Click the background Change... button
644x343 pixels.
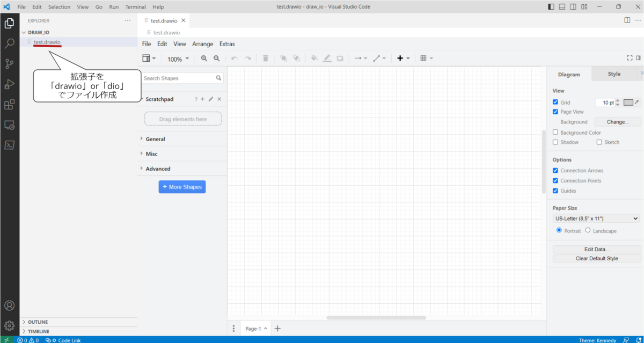(618, 122)
